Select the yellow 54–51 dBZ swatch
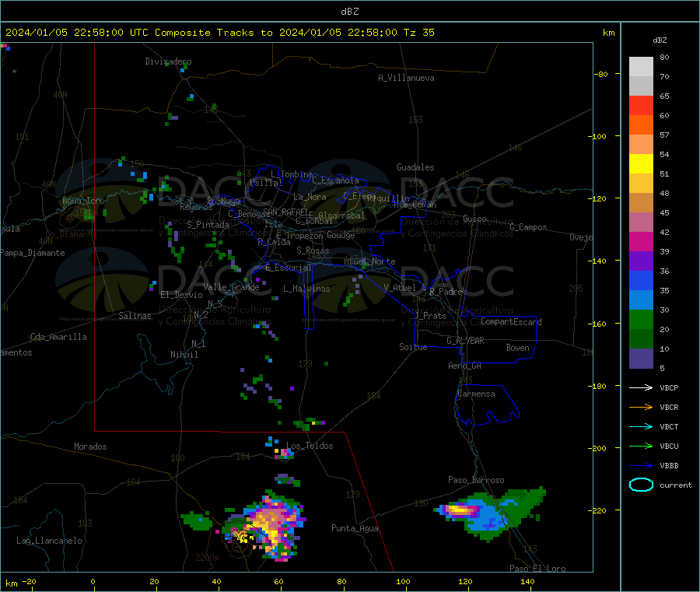 click(x=641, y=164)
